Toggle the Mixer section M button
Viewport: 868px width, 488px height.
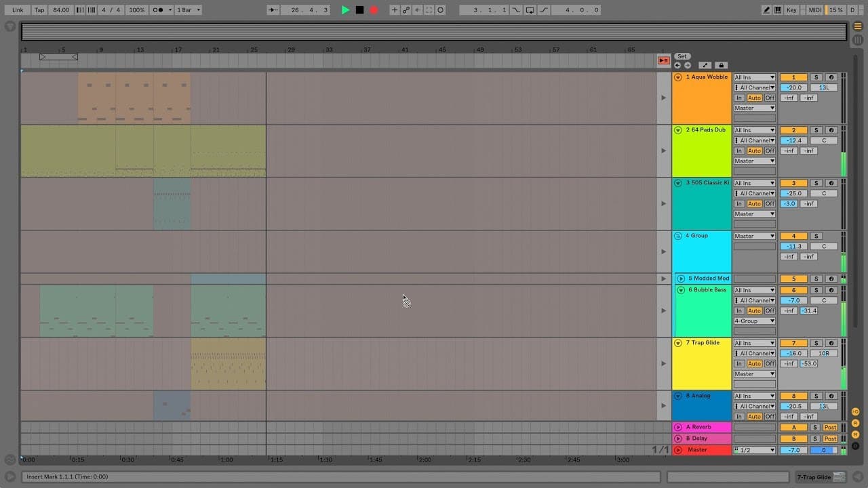pyautogui.click(x=856, y=434)
